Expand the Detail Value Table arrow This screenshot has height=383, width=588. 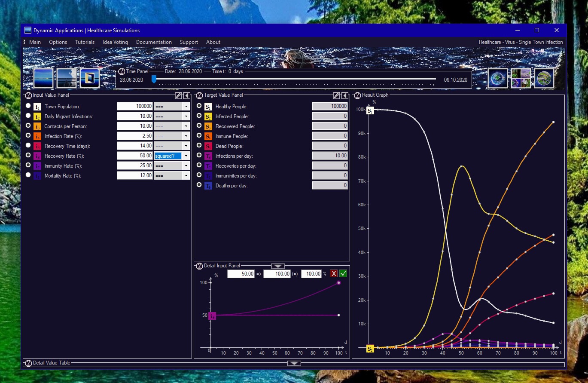(x=294, y=363)
